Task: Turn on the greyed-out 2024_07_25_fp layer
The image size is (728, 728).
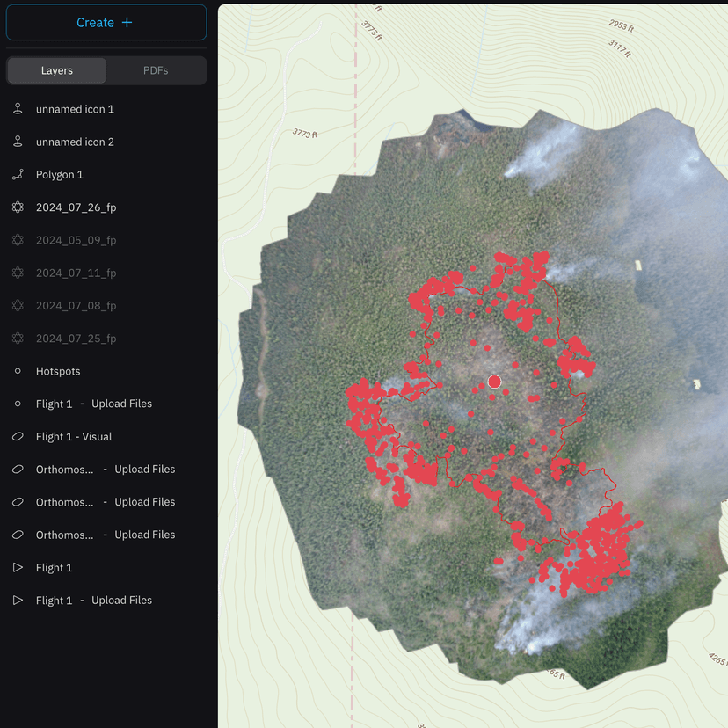Action: click(76, 339)
